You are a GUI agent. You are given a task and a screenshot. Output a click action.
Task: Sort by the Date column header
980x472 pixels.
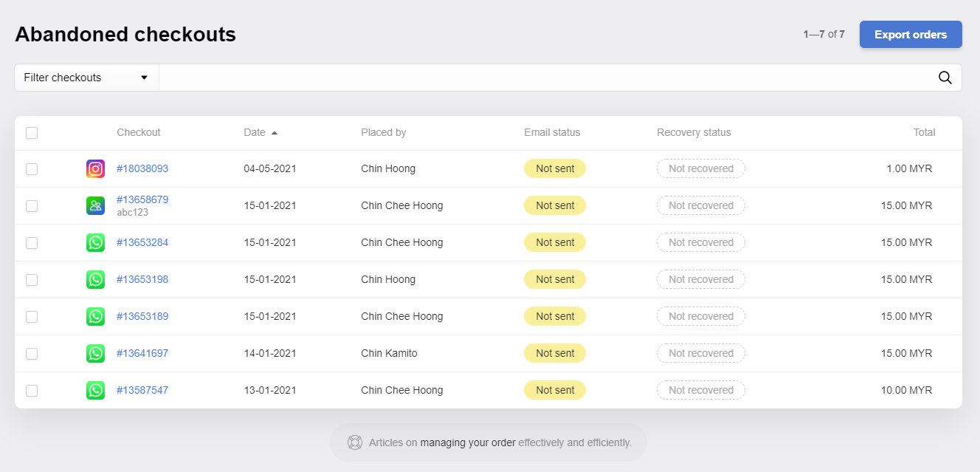255,133
